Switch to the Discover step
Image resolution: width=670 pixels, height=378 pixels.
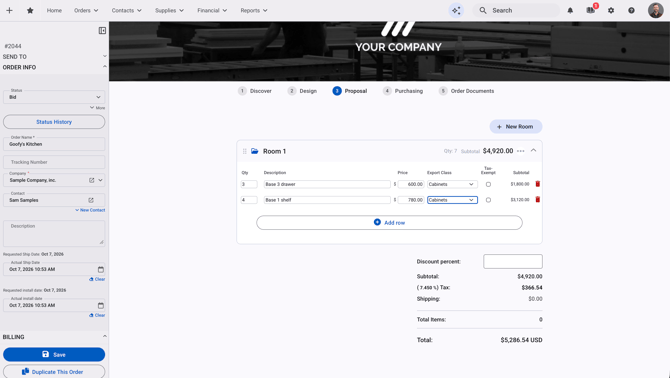(255, 91)
